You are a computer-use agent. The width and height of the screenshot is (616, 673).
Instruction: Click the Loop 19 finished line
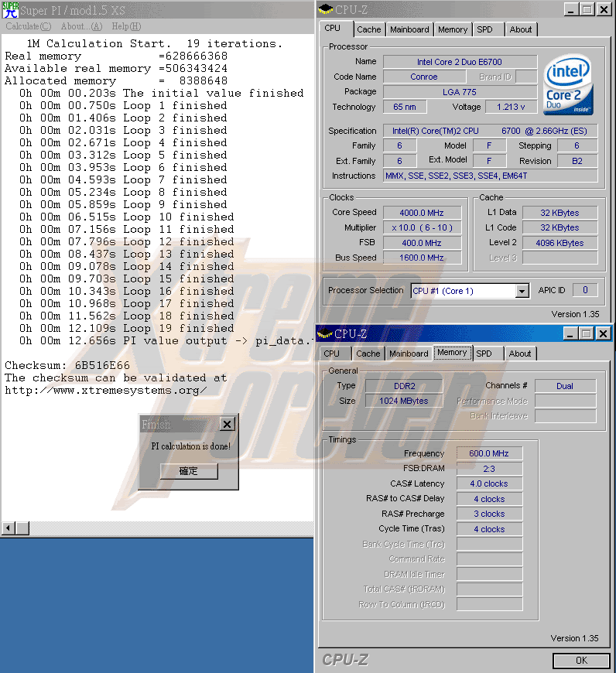[127, 328]
